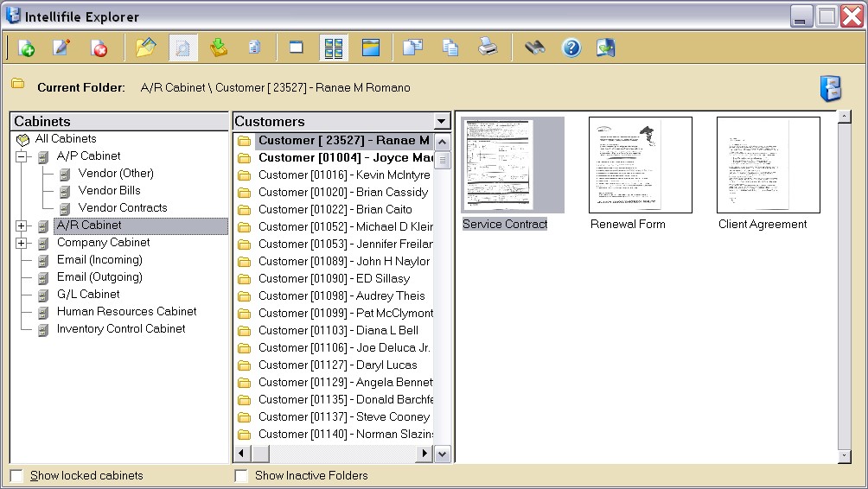Screen dimensions: 868x489
Task: Click the email document envelope icon
Action: [x=413, y=48]
